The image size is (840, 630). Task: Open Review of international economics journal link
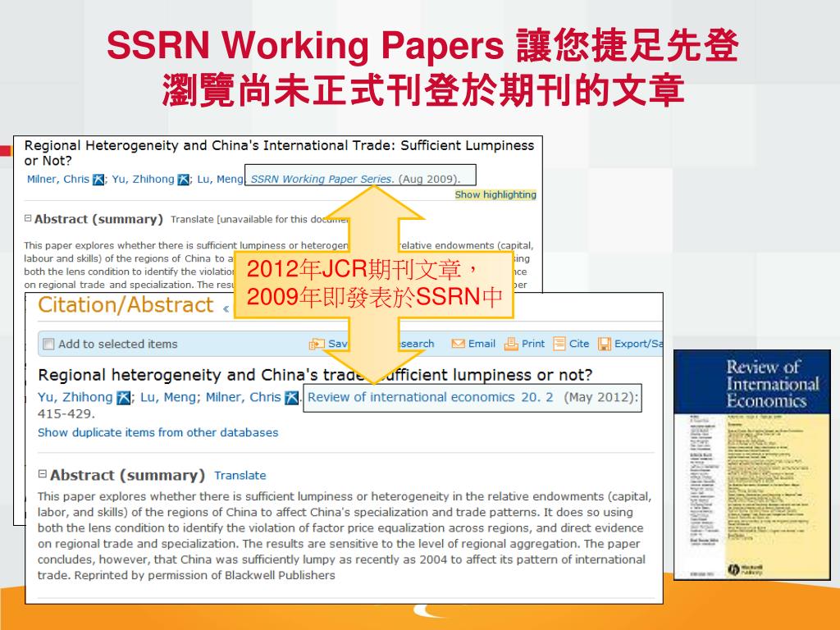[411, 397]
